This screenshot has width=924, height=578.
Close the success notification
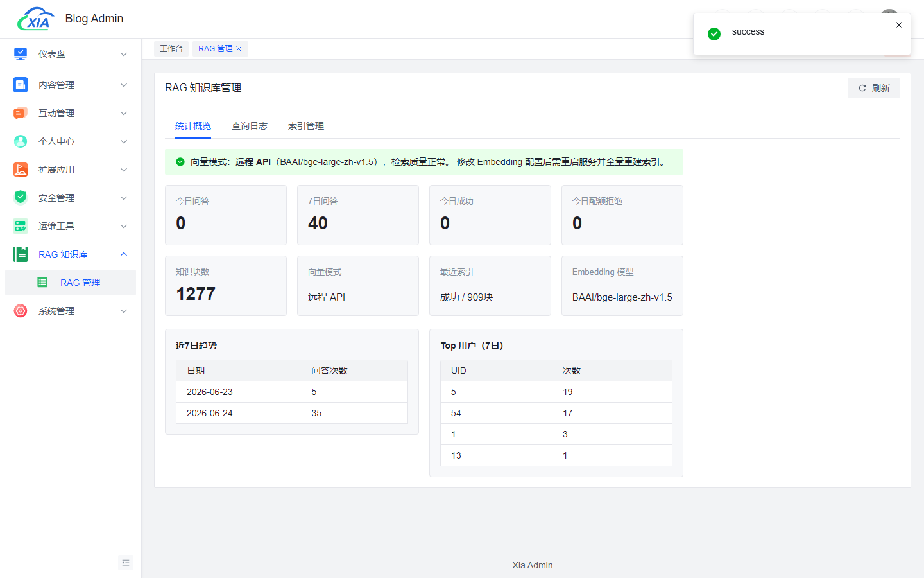pos(899,25)
